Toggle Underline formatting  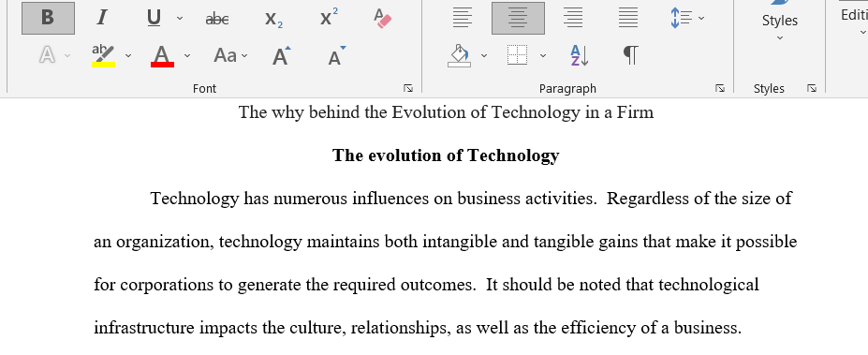click(154, 19)
